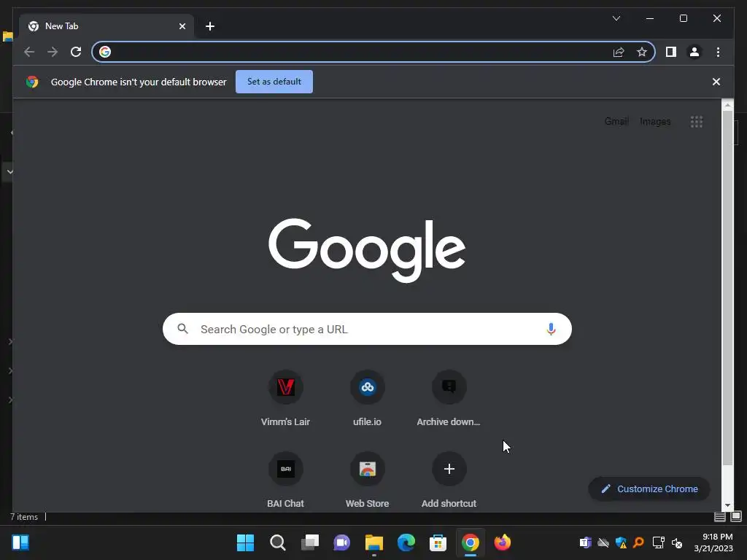This screenshot has height=560, width=747.
Task: Go back using the browser back arrow
Action: click(x=29, y=52)
